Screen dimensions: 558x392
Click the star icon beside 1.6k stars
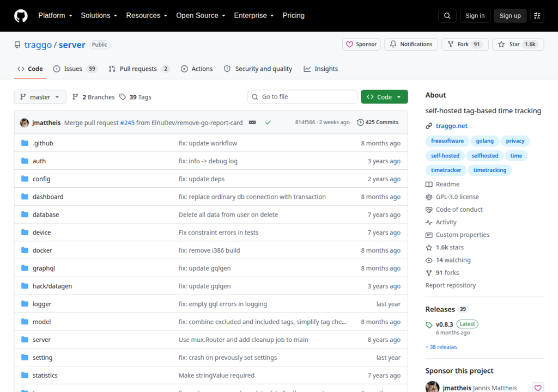[429, 248]
